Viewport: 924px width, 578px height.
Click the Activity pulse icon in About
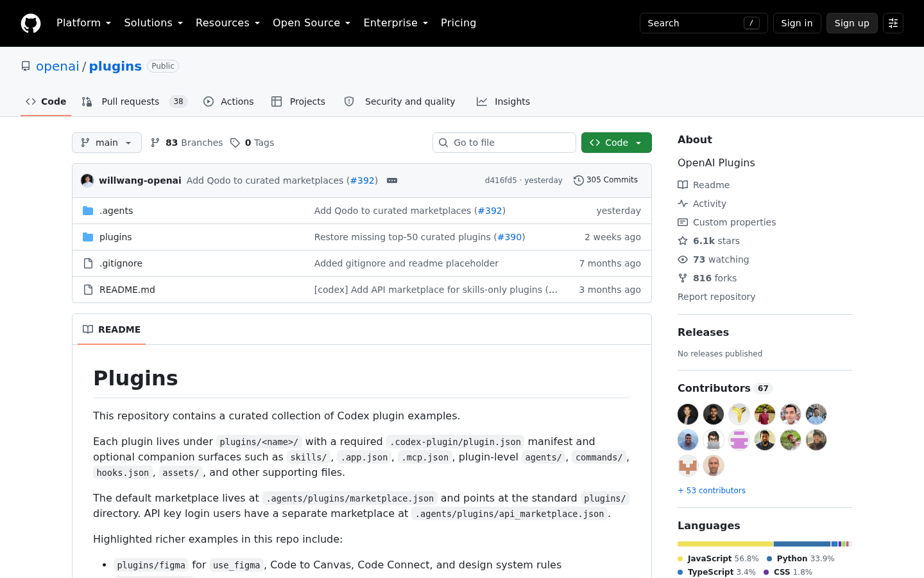coord(683,204)
